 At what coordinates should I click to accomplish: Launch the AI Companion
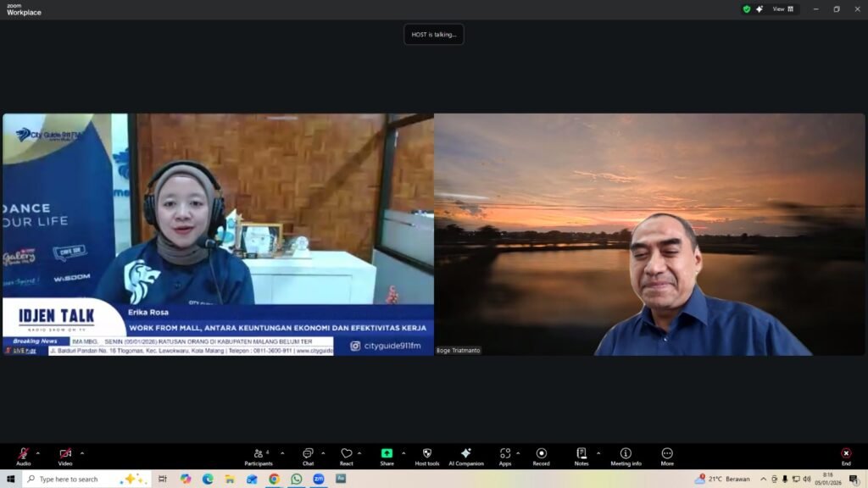point(466,454)
